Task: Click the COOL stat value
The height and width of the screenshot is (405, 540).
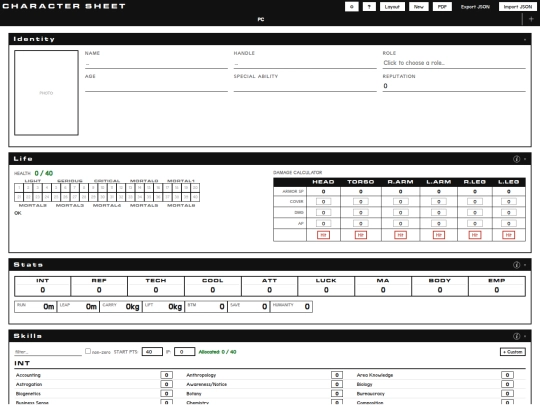Action: point(212,290)
